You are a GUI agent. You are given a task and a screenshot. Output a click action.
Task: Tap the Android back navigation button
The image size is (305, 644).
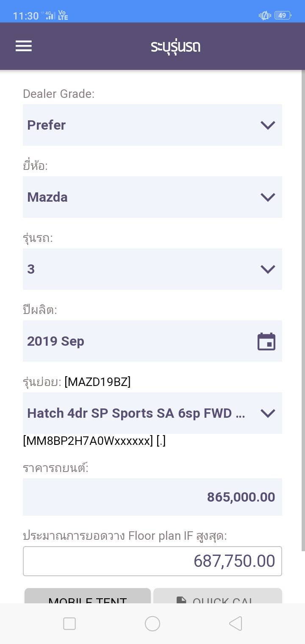(x=236, y=624)
